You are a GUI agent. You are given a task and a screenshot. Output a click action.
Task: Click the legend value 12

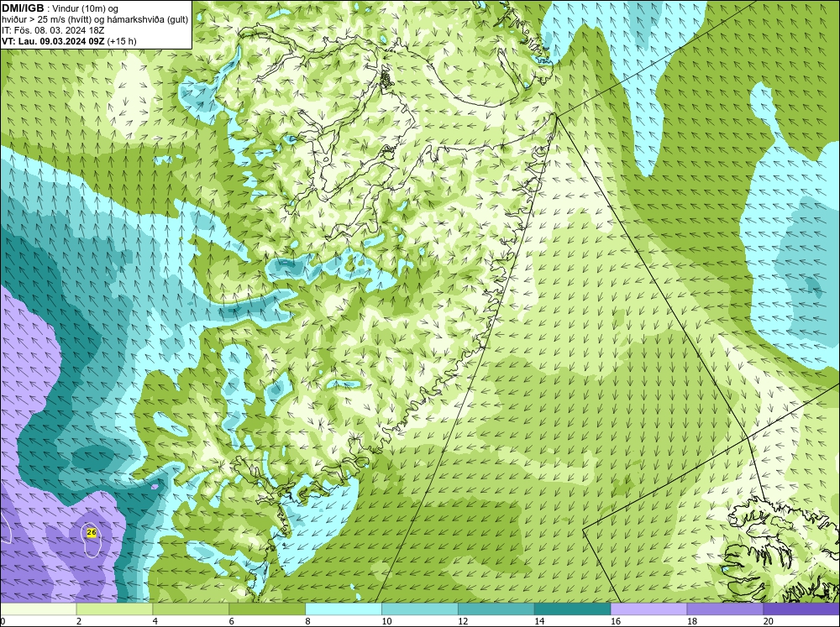click(x=463, y=621)
